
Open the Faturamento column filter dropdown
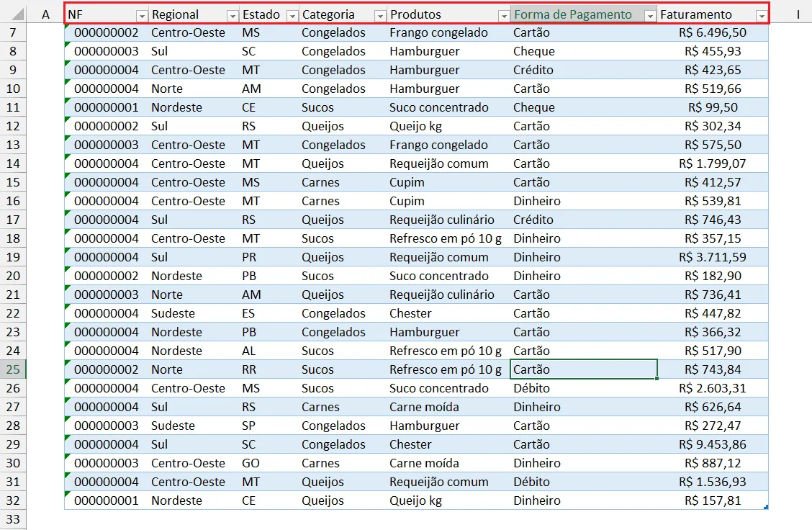pos(762,16)
